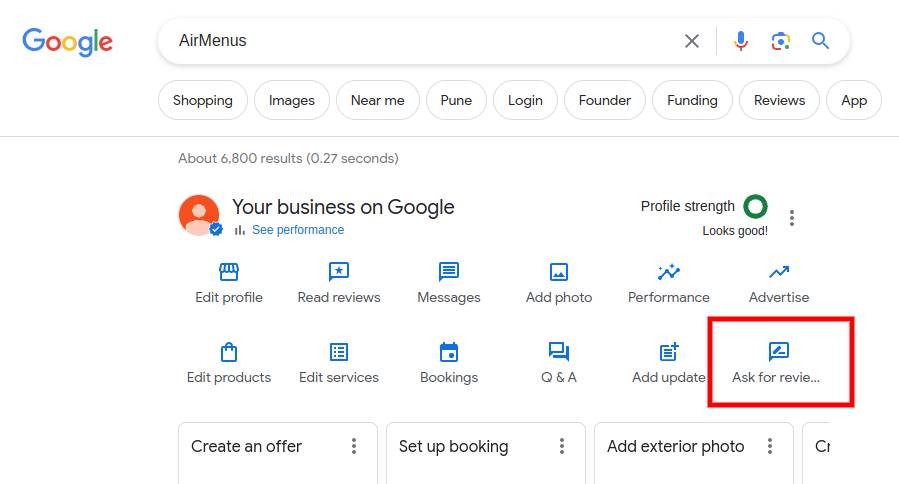
Task: Open Messages chat icon
Action: pos(449,271)
